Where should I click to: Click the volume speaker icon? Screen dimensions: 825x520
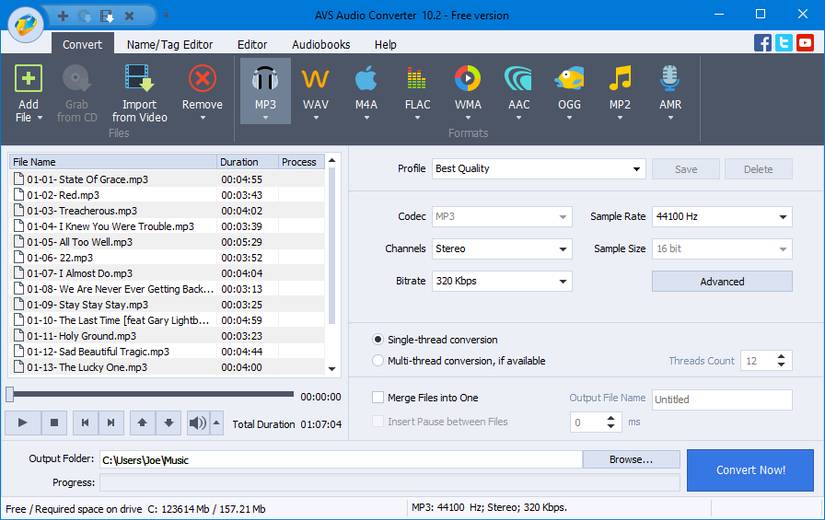[198, 423]
